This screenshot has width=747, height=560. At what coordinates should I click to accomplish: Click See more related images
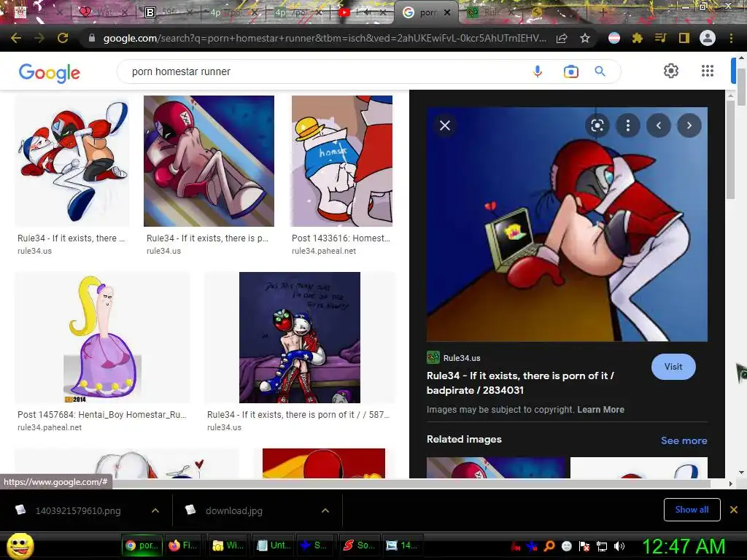click(684, 440)
